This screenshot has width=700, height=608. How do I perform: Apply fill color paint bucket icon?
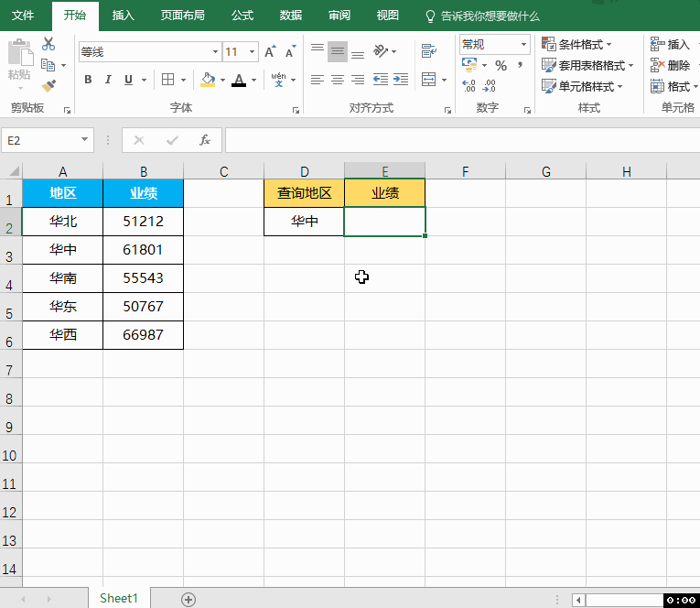(208, 80)
